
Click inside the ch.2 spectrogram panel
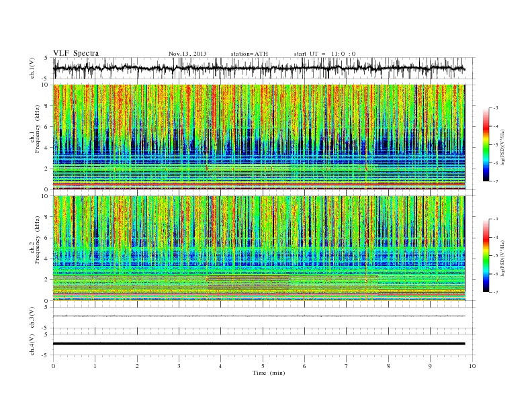(259, 248)
